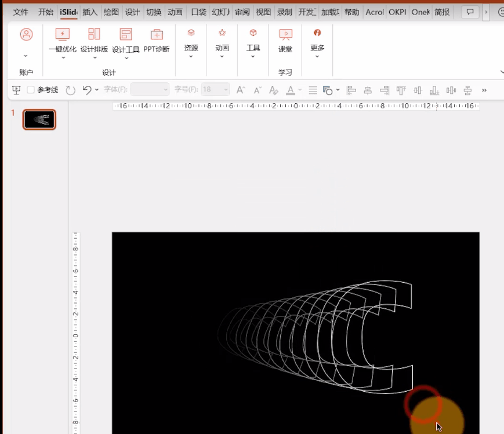Switch to the 帮助 help tab
Image resolution: width=504 pixels, height=434 pixels.
[351, 12]
